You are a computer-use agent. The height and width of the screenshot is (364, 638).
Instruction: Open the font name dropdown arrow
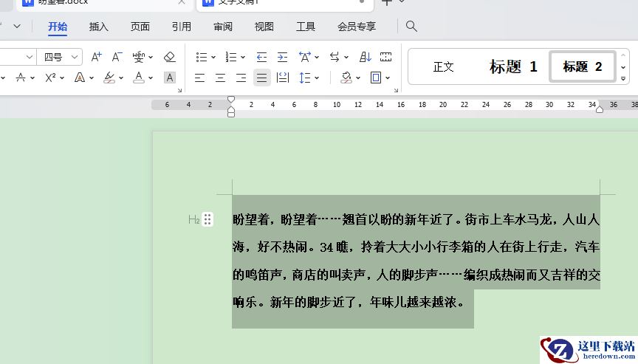click(x=30, y=57)
